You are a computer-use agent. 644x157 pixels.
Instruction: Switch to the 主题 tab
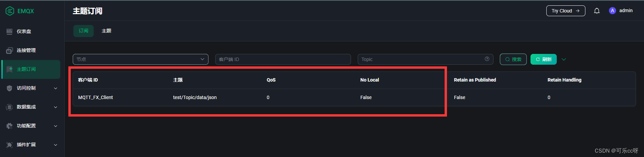click(106, 31)
